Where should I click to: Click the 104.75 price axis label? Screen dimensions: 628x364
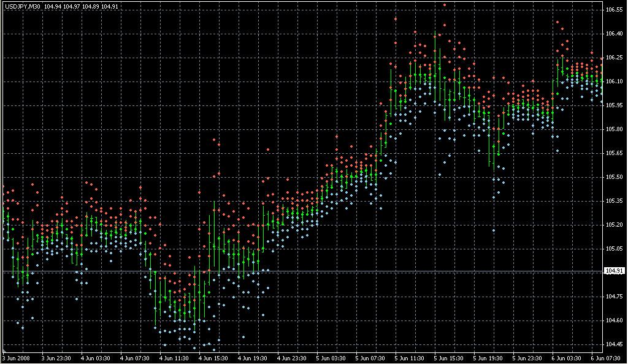coord(614,297)
